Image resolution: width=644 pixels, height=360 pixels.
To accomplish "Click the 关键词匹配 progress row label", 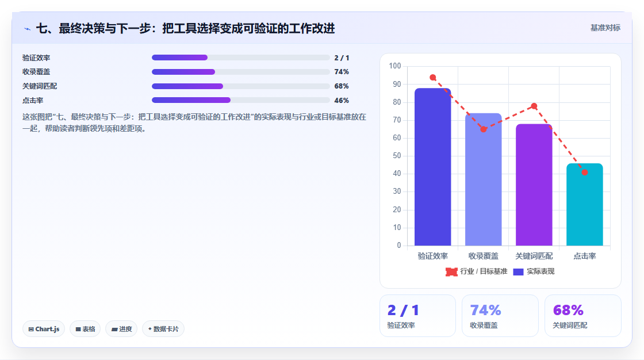I will point(40,86).
